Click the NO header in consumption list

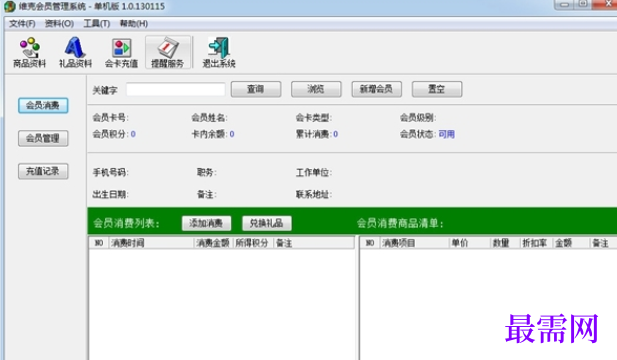tap(99, 243)
